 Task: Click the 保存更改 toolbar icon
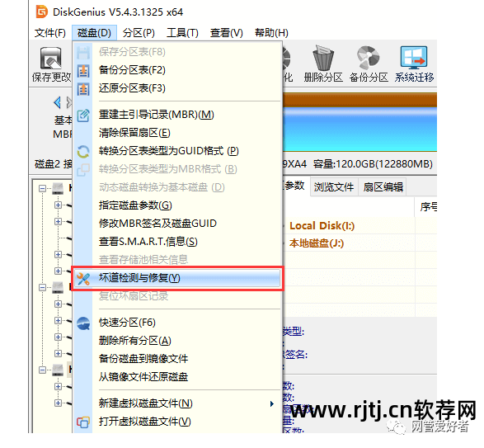[x=51, y=59]
